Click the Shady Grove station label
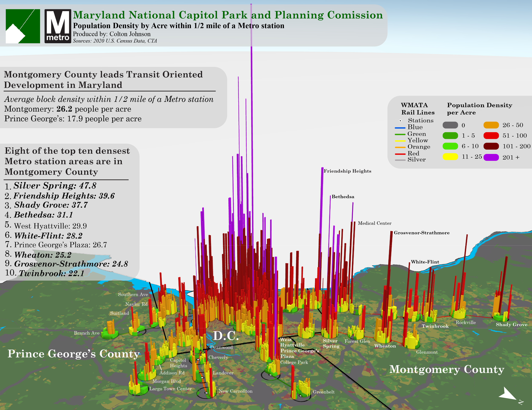532x410 pixels. (511, 325)
